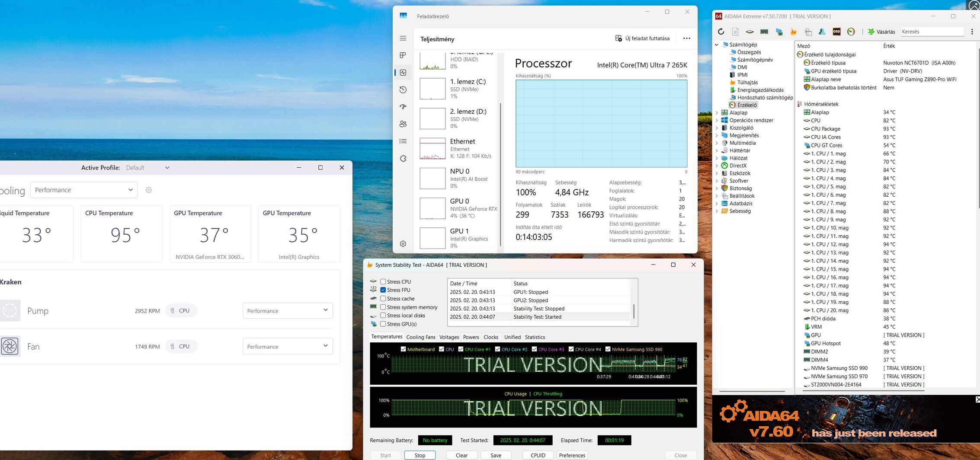The width and height of the screenshot is (980, 460).
Task: Uncheck Stress FPU checkbox
Action: pyautogui.click(x=383, y=290)
